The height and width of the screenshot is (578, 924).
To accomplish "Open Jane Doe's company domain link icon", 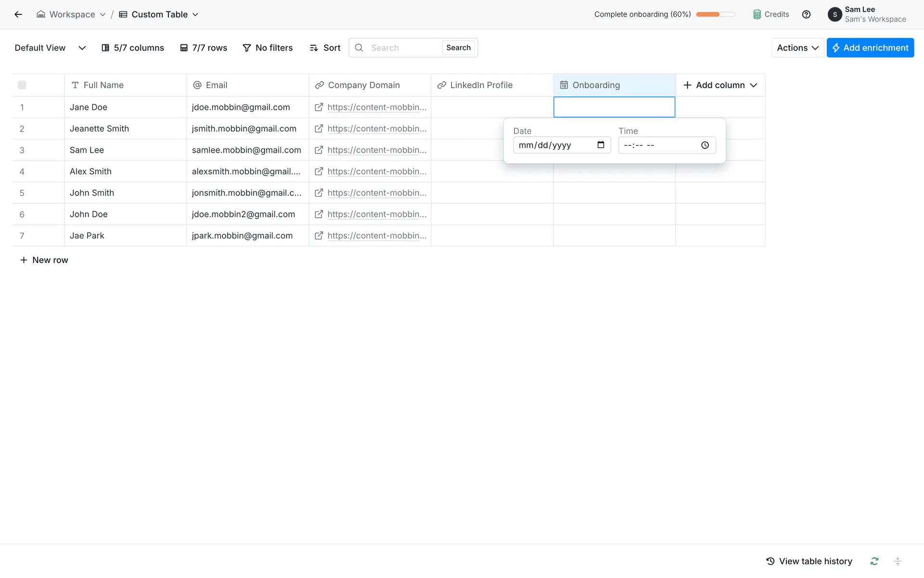I will point(319,107).
